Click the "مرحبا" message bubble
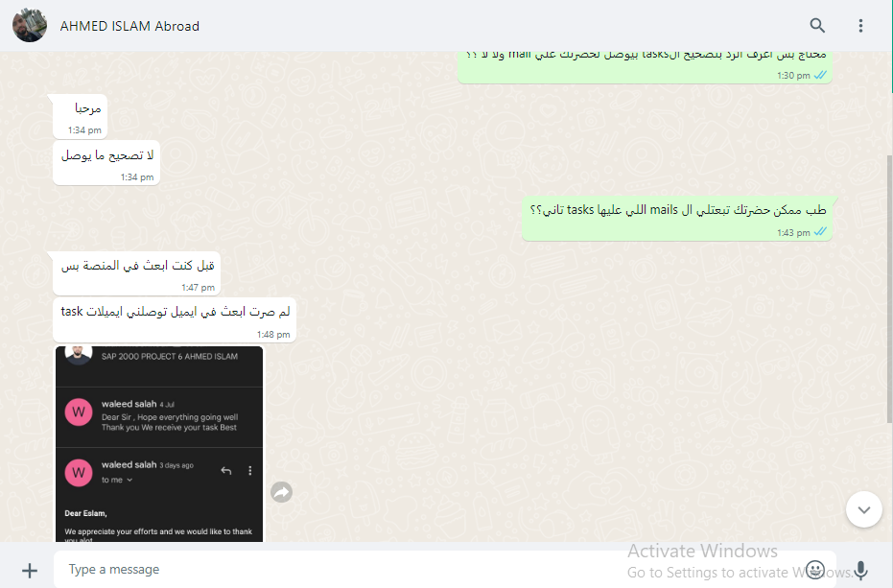The image size is (893, 588). 81,116
